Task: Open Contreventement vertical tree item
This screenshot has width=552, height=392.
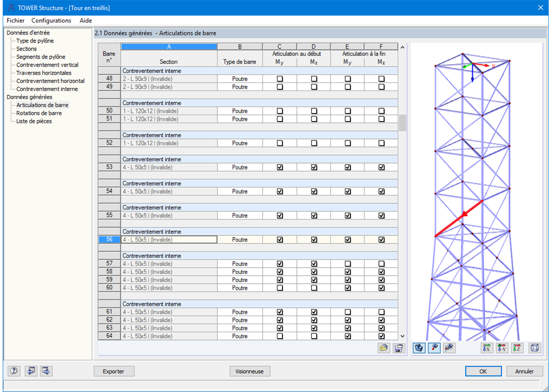Action: (x=47, y=65)
